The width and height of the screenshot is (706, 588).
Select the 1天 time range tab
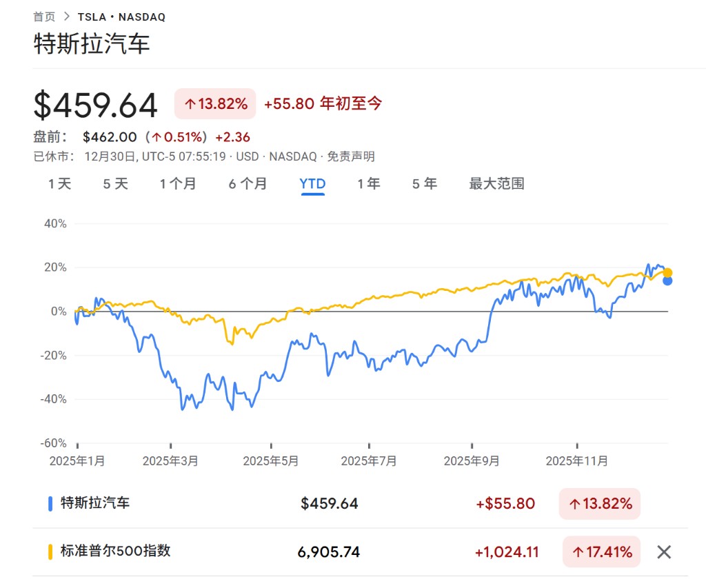59,184
